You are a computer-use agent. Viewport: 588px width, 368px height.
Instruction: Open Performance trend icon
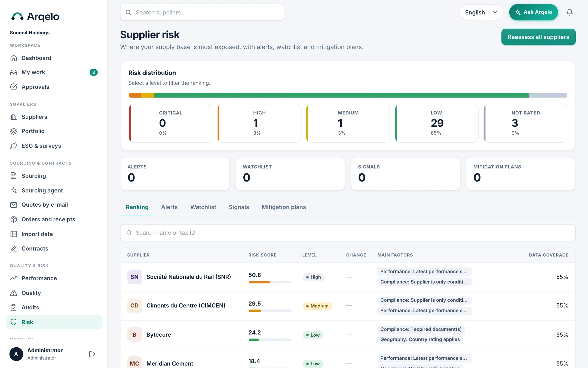14,278
